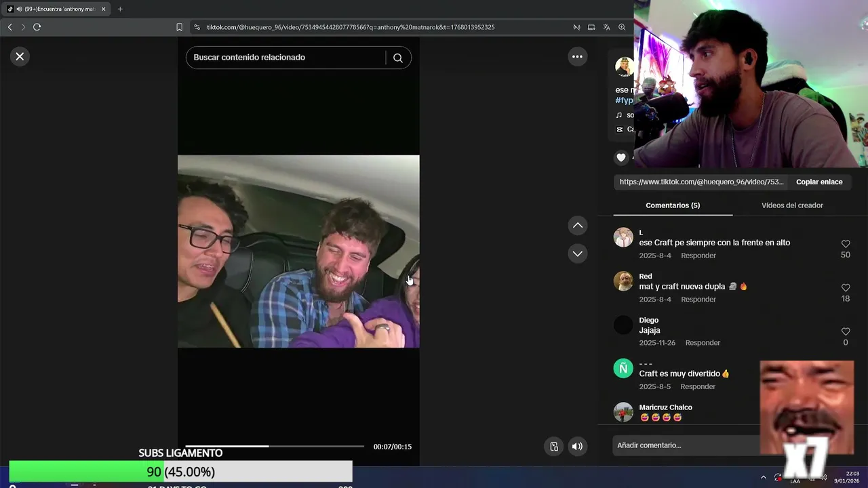Go to next video with down chevron
868x488 pixels.
coord(578,253)
